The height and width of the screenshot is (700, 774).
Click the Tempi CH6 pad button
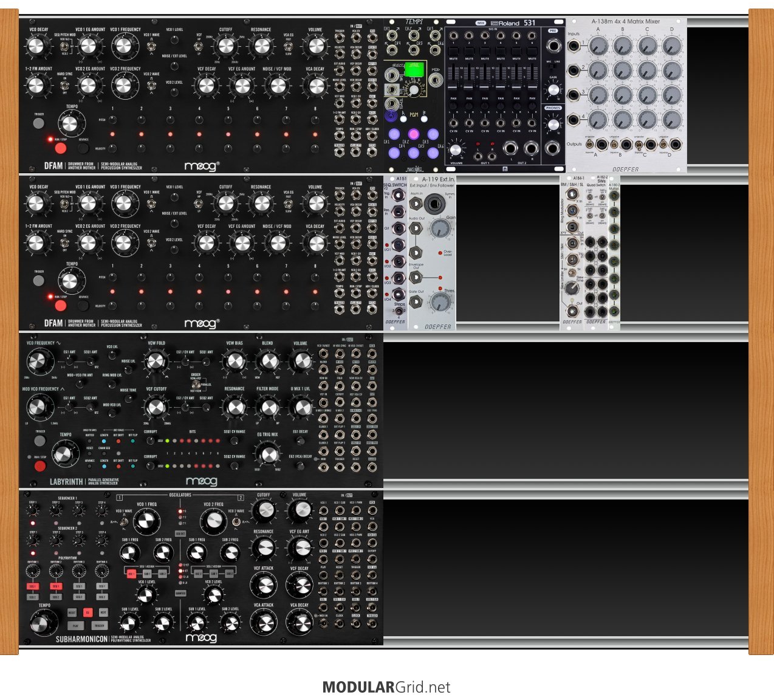433,153
